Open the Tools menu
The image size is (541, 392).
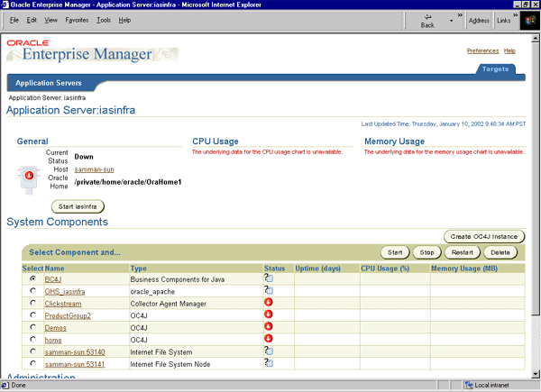(104, 21)
